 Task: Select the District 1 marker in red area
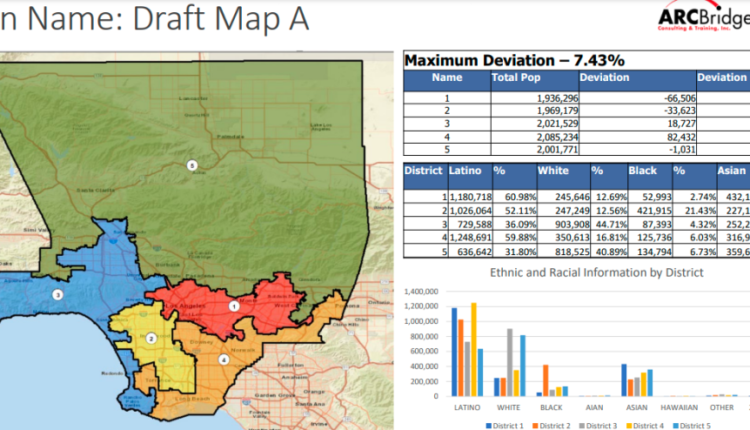tap(234, 306)
